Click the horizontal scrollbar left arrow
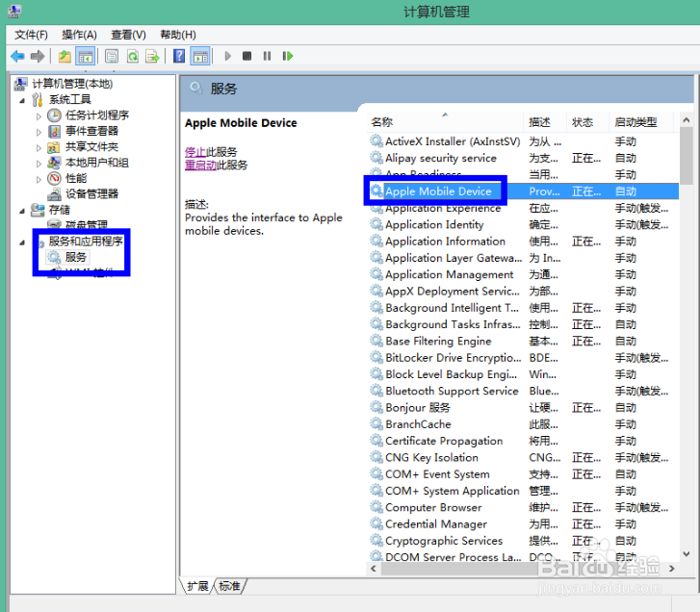The height and width of the screenshot is (612, 700). click(374, 569)
